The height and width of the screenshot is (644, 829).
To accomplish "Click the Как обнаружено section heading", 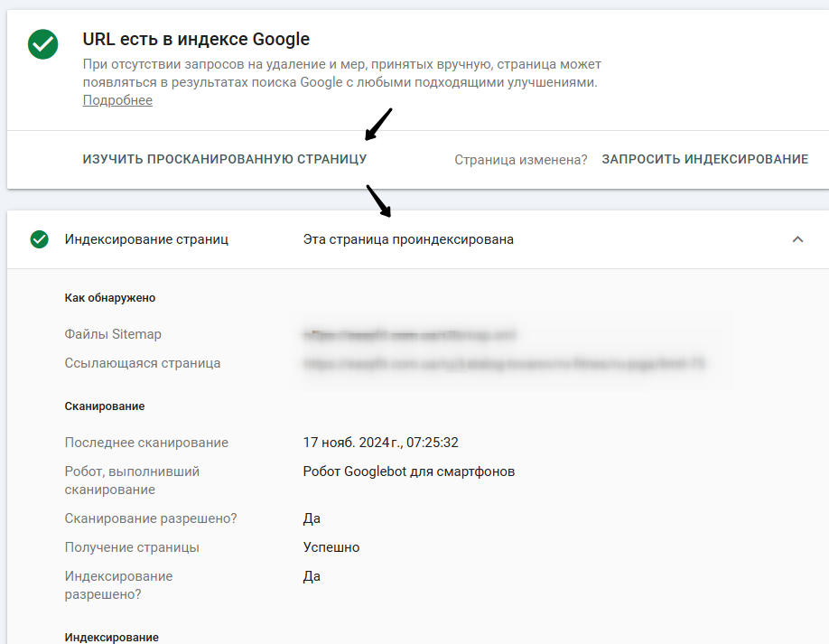I will [x=110, y=297].
